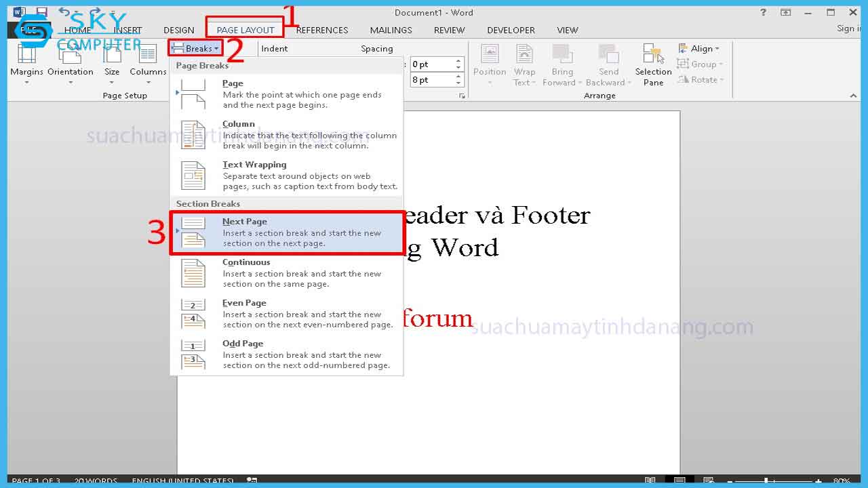Insert a Continuous section break

286,273
